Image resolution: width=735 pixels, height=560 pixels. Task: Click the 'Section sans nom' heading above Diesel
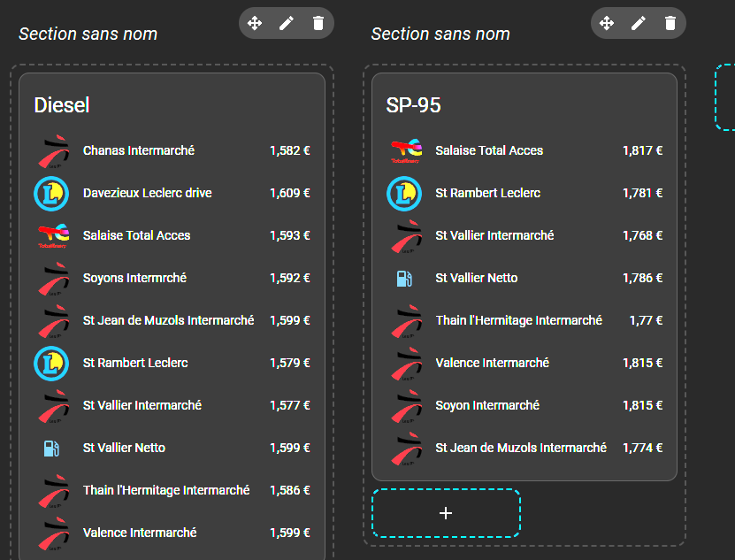click(88, 35)
